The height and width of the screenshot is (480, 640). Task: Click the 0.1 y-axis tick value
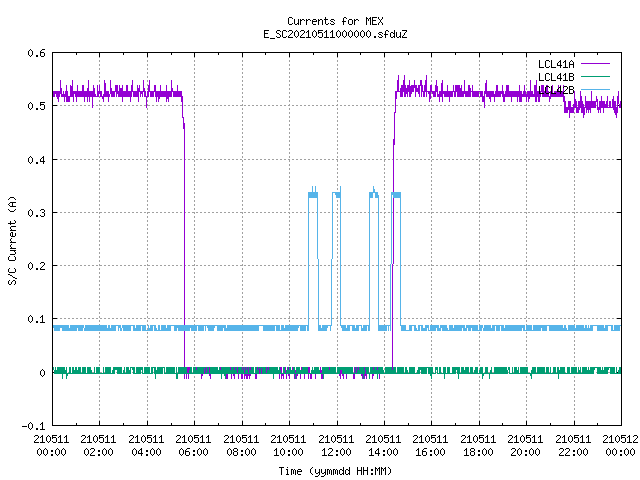pyautogui.click(x=36, y=319)
